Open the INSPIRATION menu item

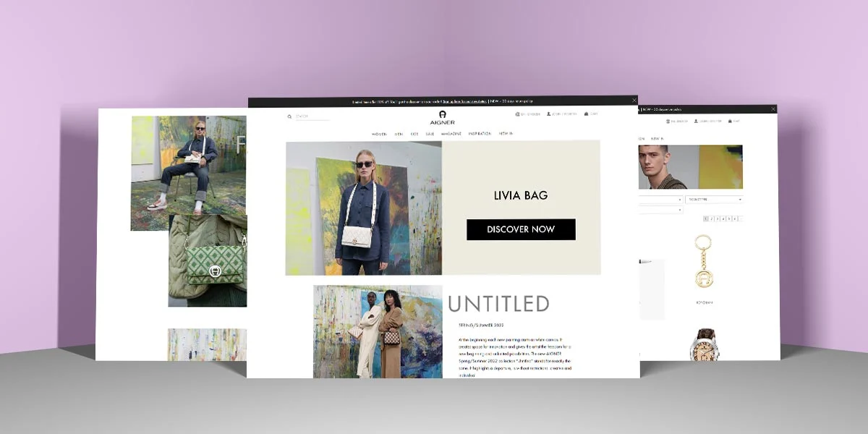pyautogui.click(x=480, y=134)
